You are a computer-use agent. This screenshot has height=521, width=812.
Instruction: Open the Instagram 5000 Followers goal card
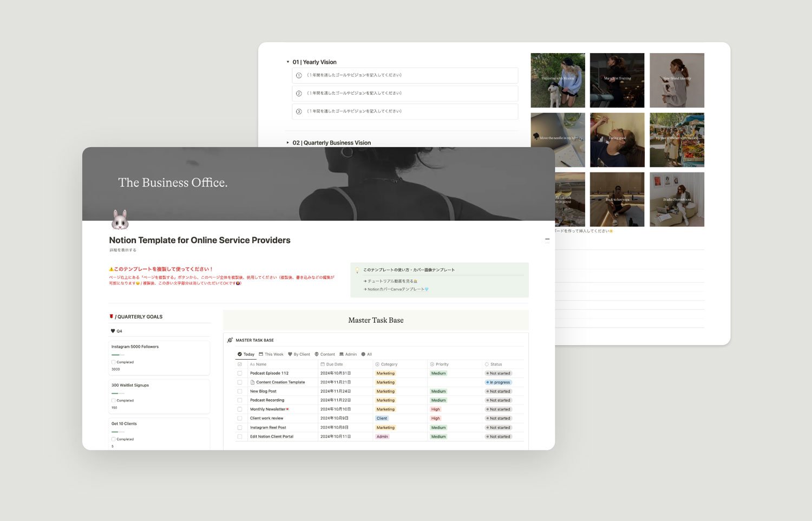pos(159,357)
